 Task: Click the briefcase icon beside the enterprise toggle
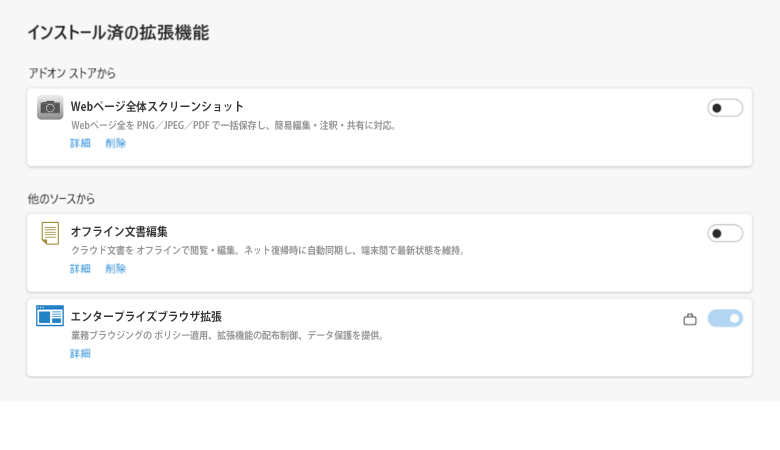click(690, 319)
